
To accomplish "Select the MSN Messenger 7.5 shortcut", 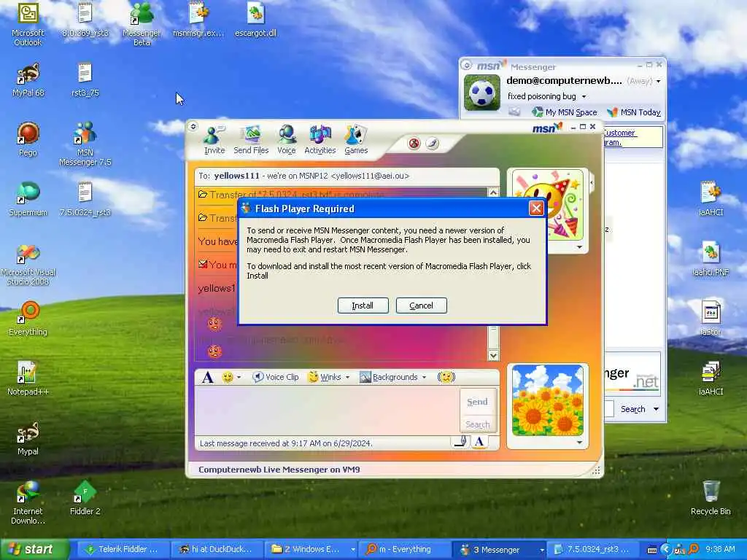I will [x=85, y=144].
